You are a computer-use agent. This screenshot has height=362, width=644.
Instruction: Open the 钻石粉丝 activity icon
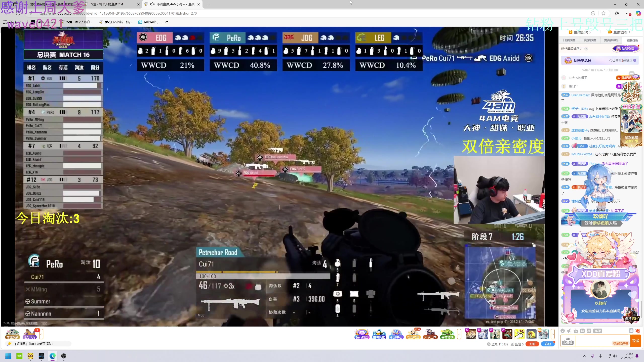pyautogui.click(x=362, y=334)
